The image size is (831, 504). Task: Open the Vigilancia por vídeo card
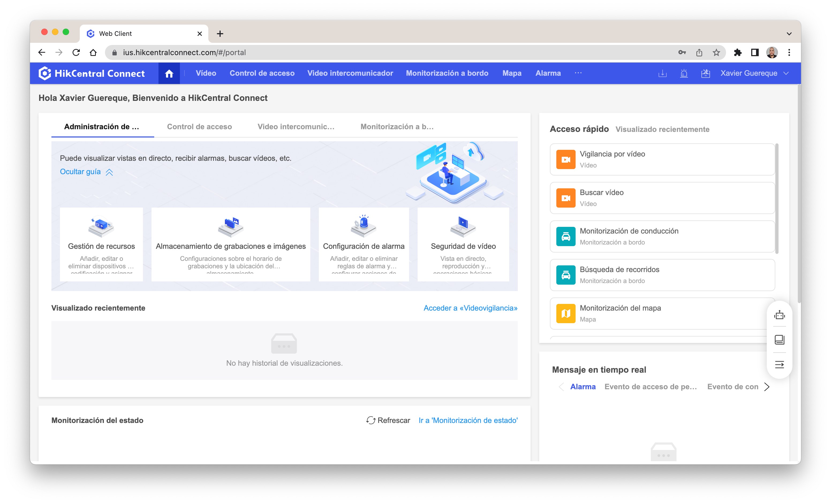[x=662, y=159]
